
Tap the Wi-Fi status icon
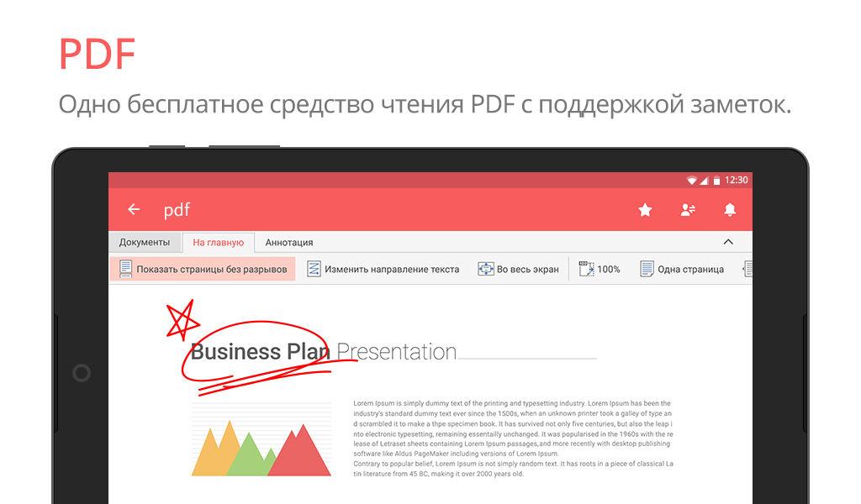click(691, 181)
